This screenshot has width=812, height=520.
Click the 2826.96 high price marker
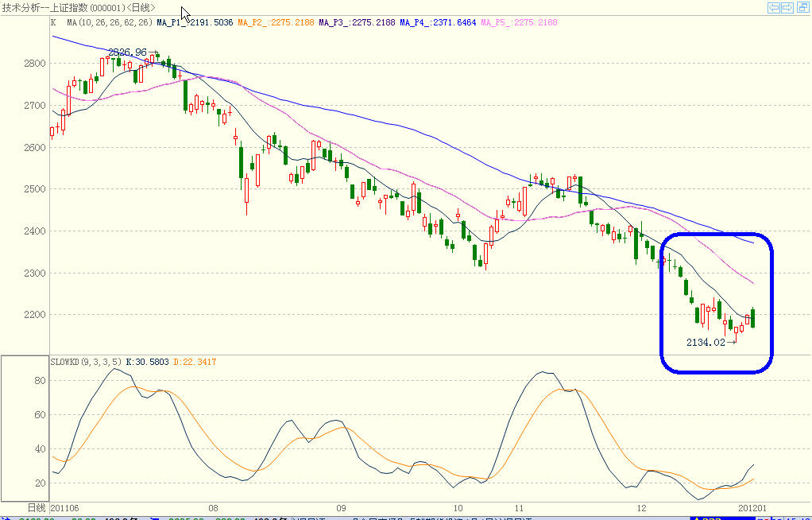(127, 52)
